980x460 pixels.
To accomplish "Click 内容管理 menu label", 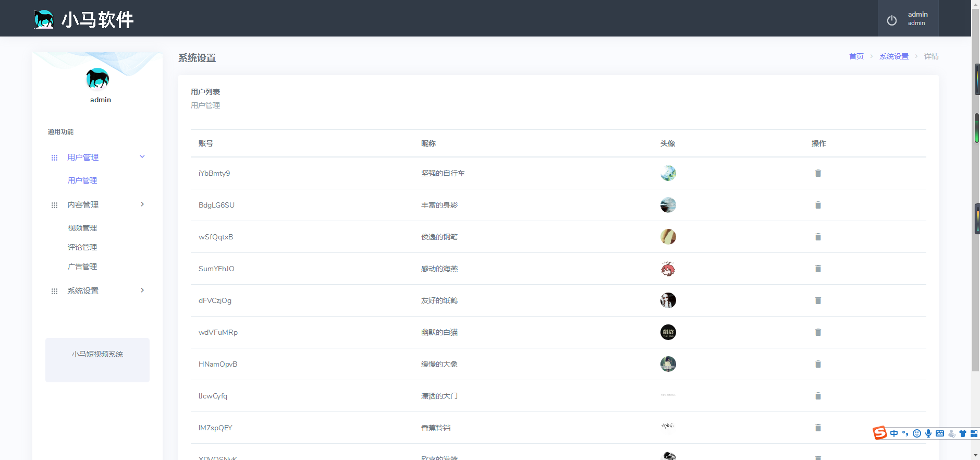I will coord(83,205).
